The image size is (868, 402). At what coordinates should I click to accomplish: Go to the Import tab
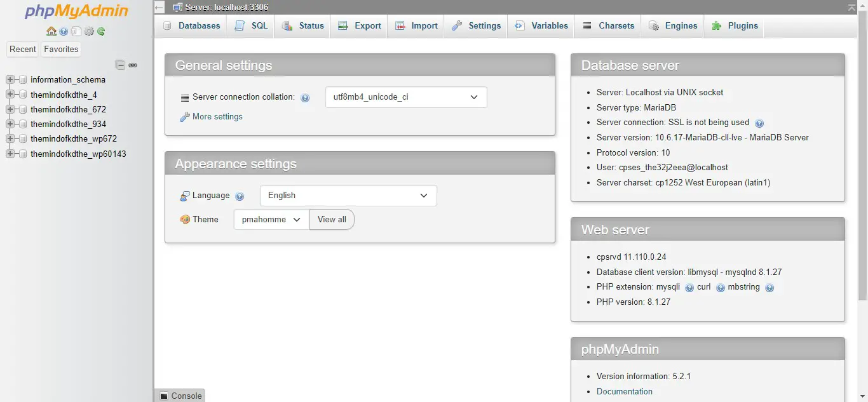point(416,26)
